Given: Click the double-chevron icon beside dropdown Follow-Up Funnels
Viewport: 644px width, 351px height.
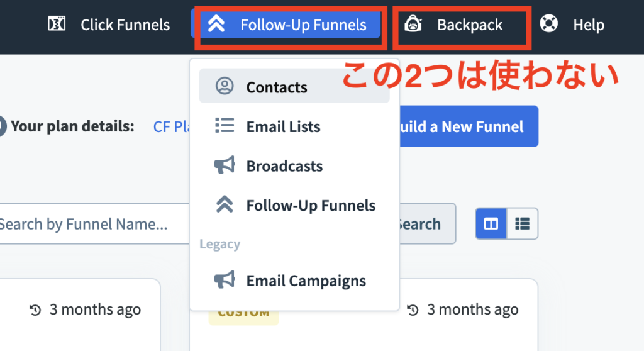Looking at the screenshot, I should [x=225, y=204].
